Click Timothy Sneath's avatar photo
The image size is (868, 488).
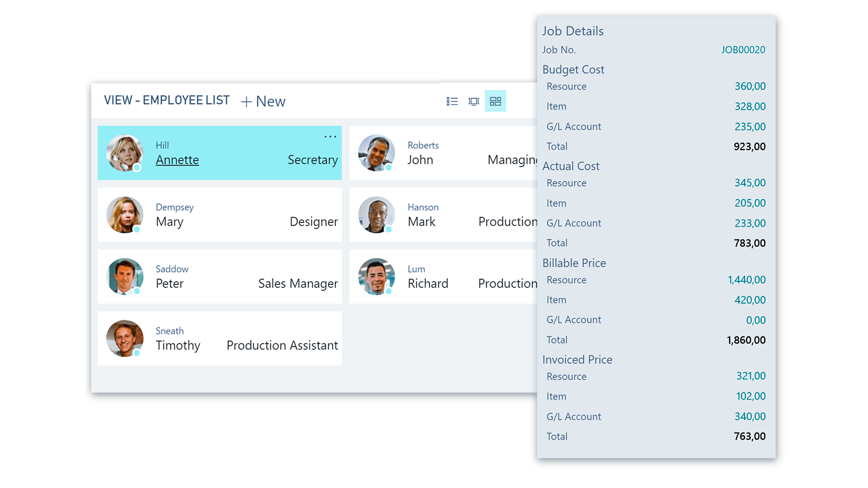click(125, 338)
